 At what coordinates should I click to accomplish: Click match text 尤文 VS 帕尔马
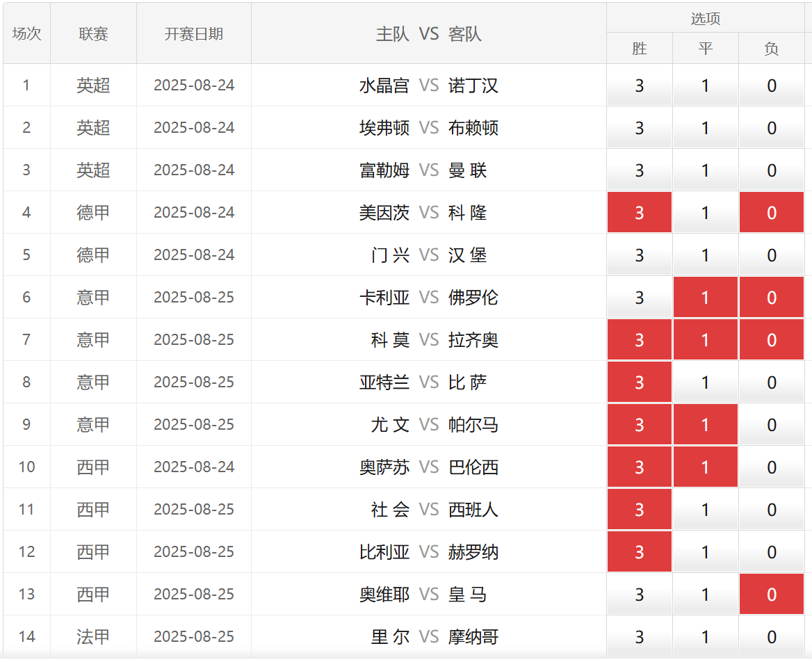pos(435,425)
